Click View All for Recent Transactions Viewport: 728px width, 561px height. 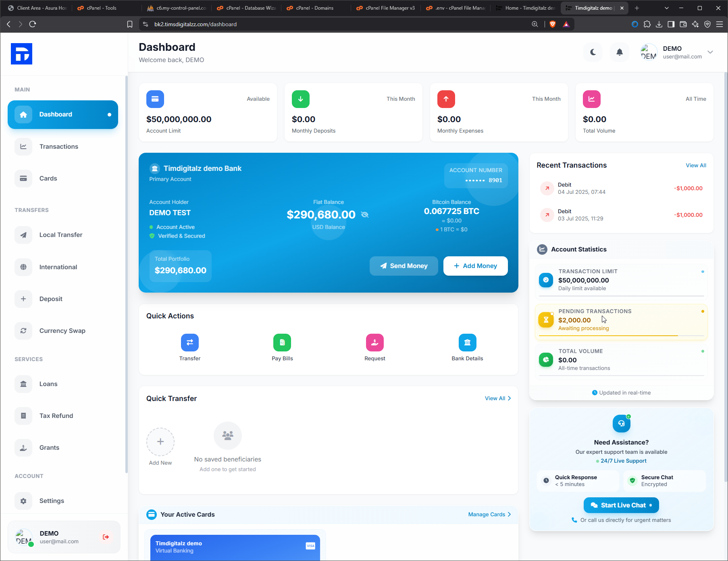[696, 165]
